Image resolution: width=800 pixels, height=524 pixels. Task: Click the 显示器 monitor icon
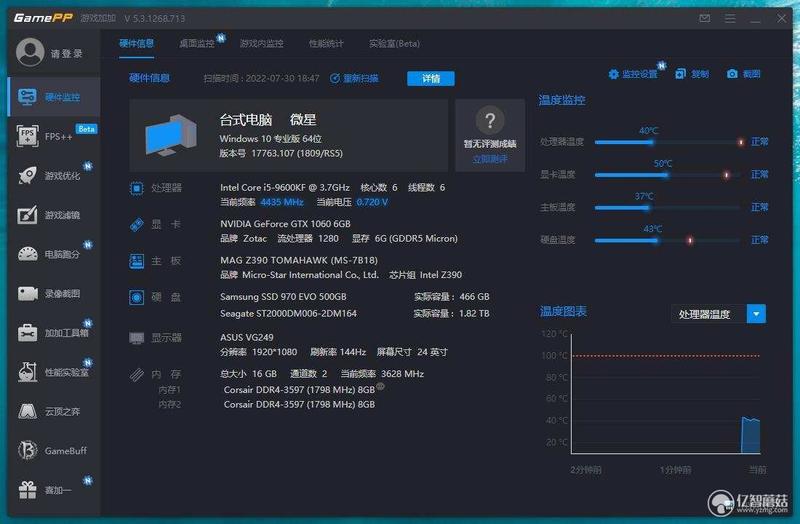coord(137,338)
